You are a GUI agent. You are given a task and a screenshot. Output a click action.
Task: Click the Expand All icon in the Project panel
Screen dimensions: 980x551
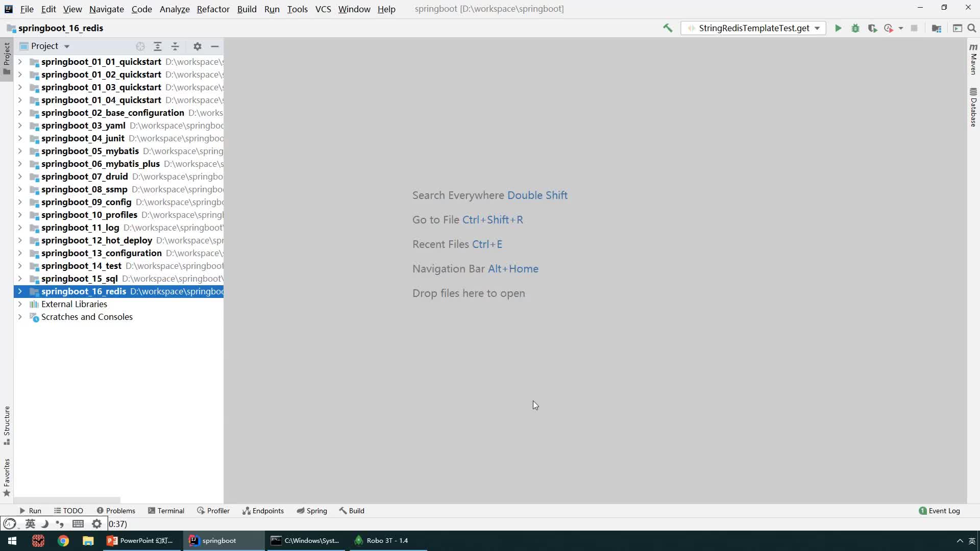(x=158, y=46)
